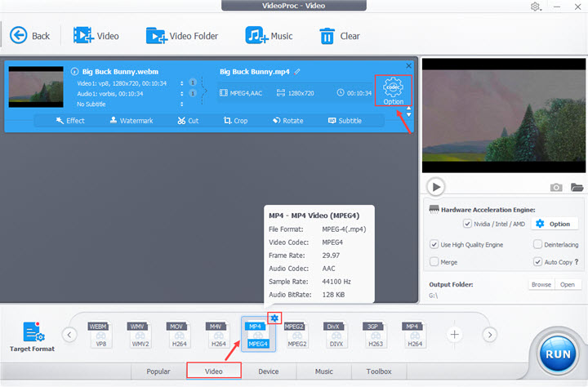This screenshot has width=588, height=387.
Task: Select the 3GP H263 format
Action: (x=375, y=335)
